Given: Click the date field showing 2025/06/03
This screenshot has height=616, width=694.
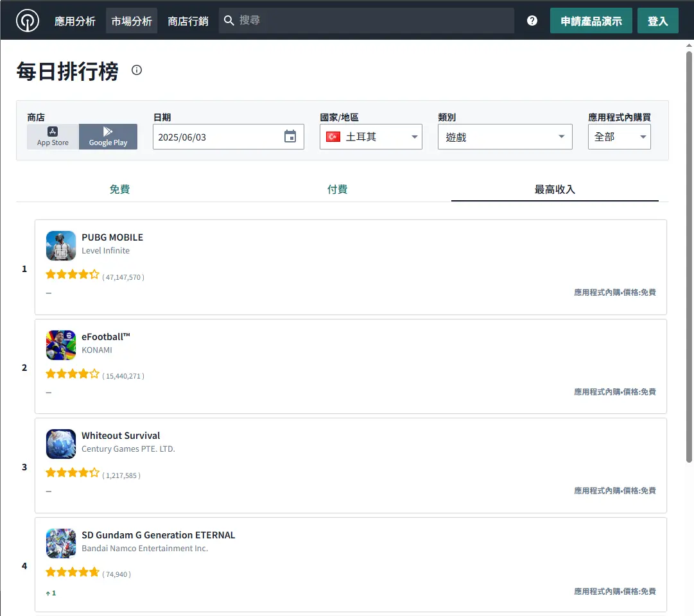Looking at the screenshot, I should point(229,137).
